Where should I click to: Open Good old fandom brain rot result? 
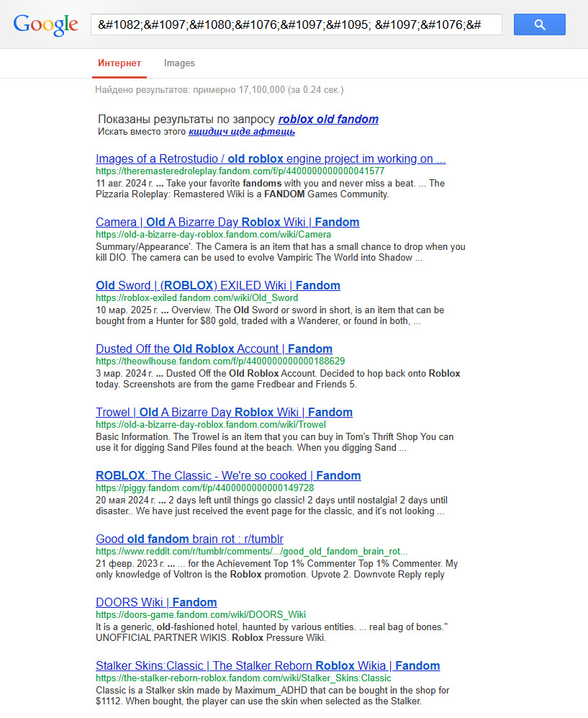click(189, 539)
